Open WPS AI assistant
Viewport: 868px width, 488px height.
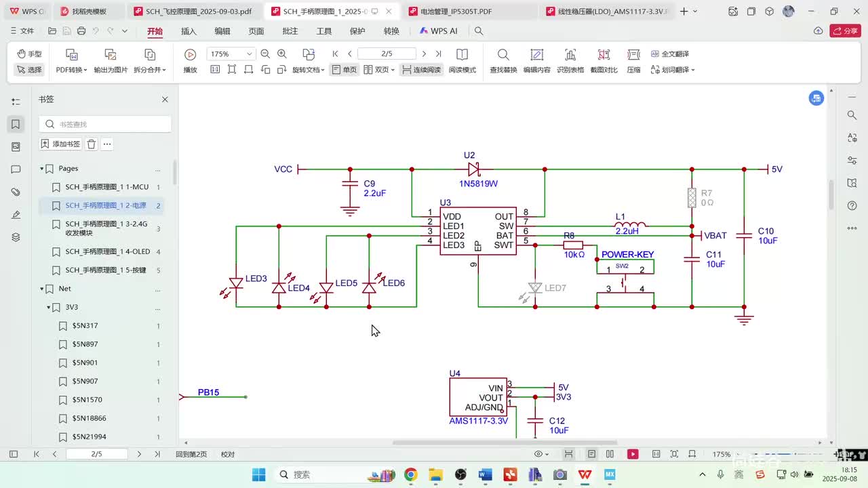tap(439, 31)
